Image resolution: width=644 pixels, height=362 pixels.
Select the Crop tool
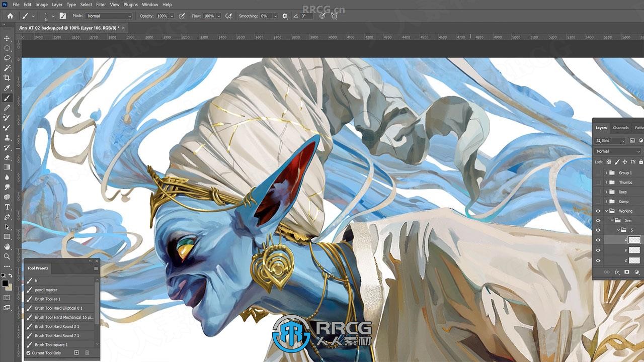7,78
